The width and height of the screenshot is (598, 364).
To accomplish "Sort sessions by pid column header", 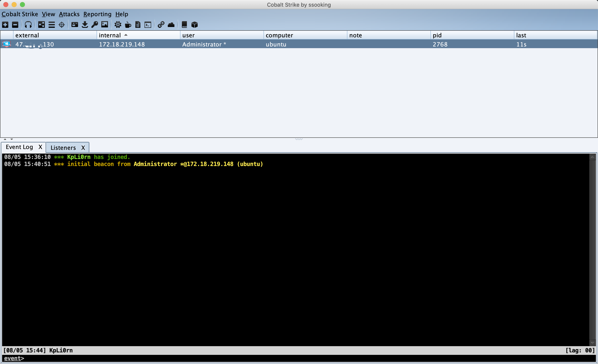I will (437, 35).
